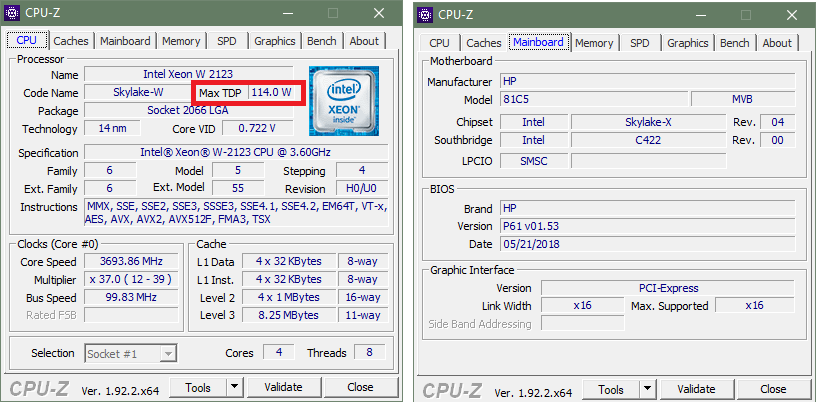Click Core Speed value 3693.86 MHz
The image size is (817, 402).
(131, 261)
